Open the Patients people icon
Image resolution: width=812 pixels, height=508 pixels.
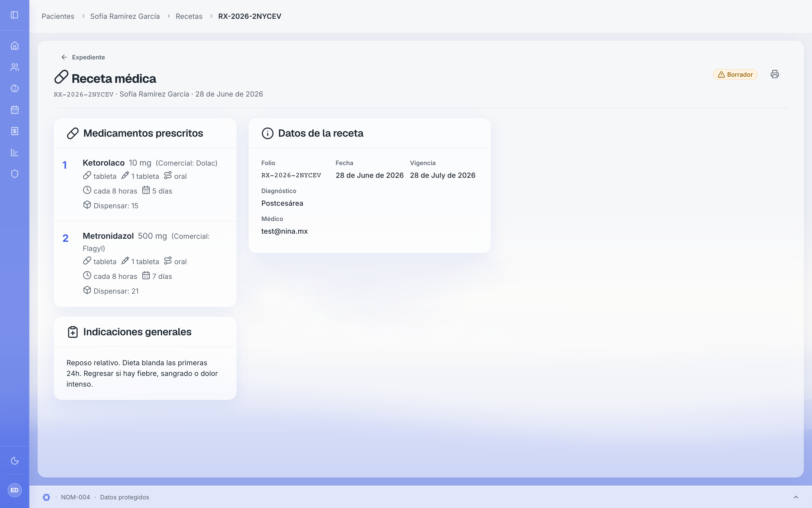(14, 67)
